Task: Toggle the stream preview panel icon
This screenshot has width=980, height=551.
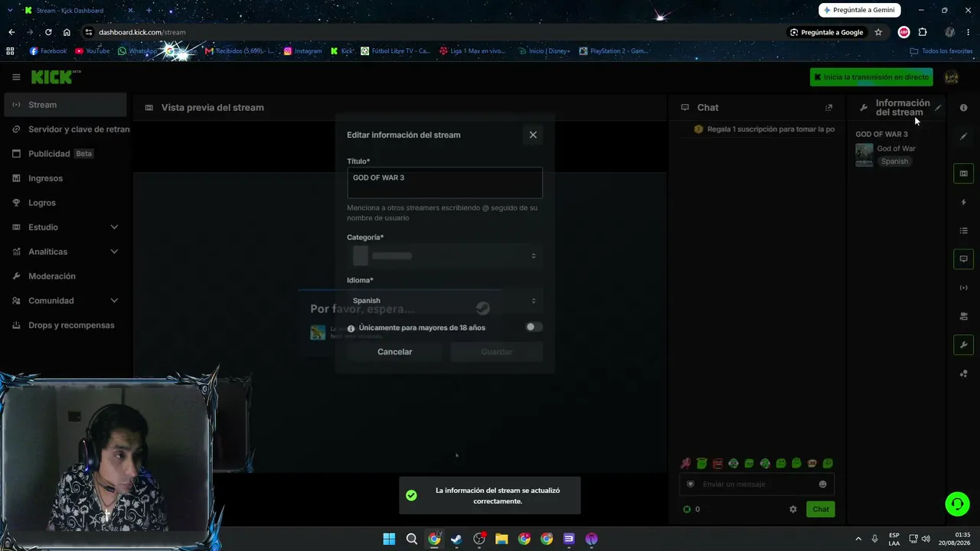Action: 963,174
